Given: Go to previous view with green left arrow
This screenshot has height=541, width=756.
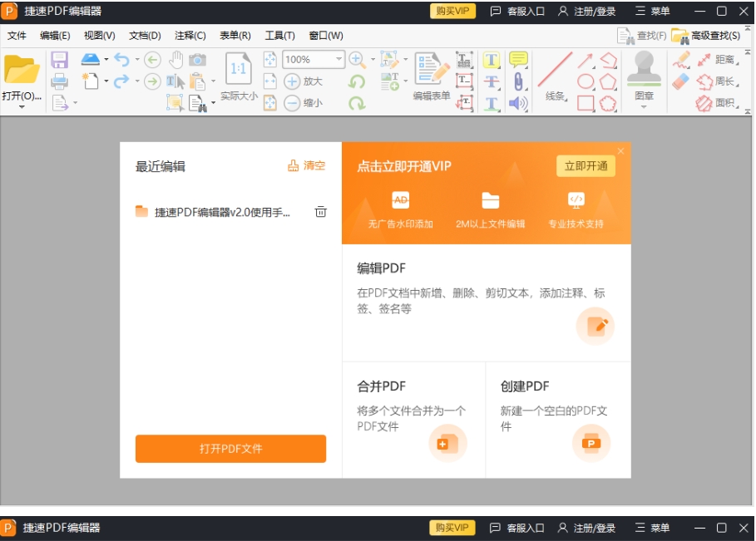Looking at the screenshot, I should (152, 60).
